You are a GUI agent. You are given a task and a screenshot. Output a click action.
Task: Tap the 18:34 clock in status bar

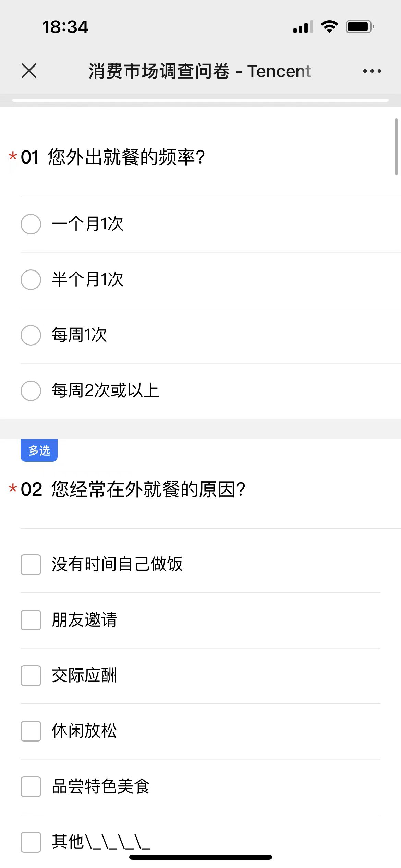coord(65,27)
